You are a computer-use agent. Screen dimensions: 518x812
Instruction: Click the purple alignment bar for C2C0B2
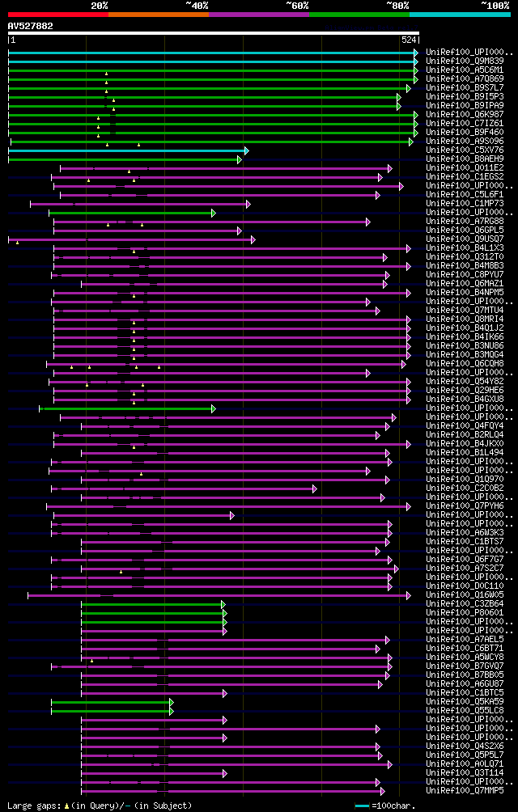[182, 488]
